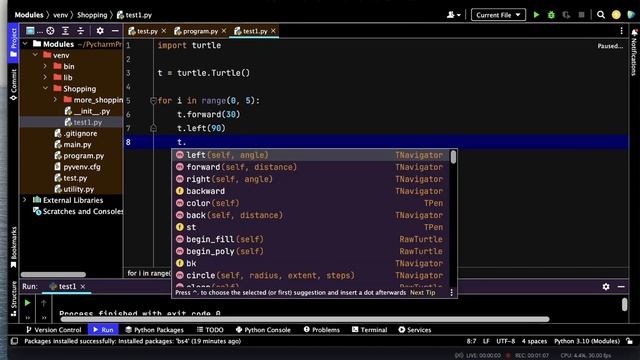Open Search Everywhere magnifier icon

(601, 15)
